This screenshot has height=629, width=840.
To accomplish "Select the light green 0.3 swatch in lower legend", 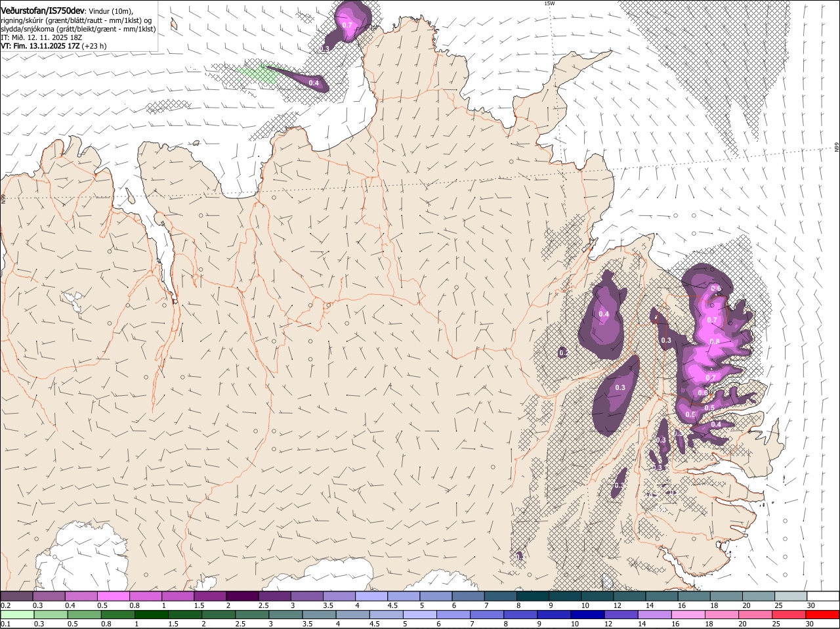I will click(x=51, y=615).
